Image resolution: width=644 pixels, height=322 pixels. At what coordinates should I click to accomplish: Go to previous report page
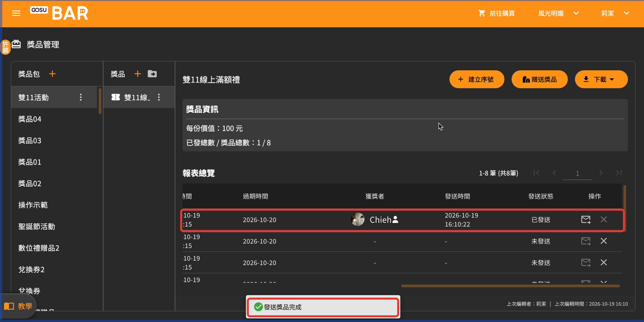coord(554,173)
